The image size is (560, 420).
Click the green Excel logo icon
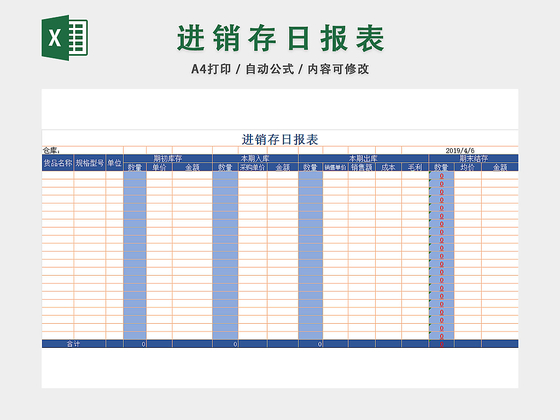coord(65,38)
